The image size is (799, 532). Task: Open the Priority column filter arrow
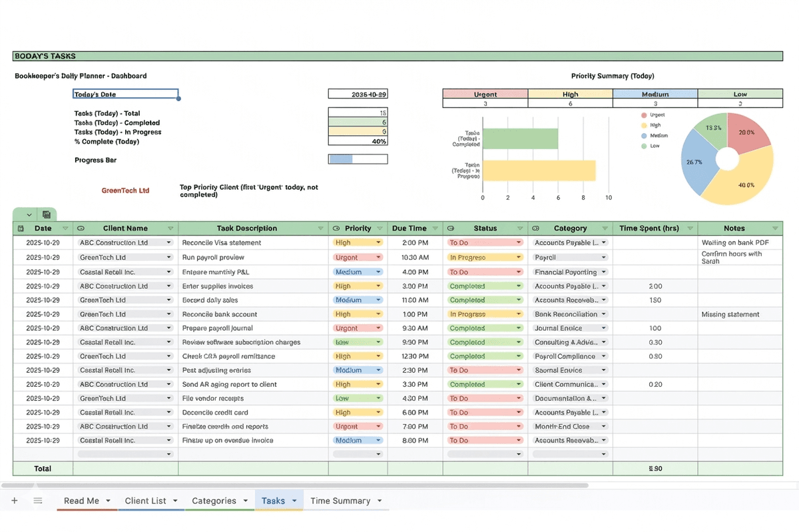pos(379,228)
